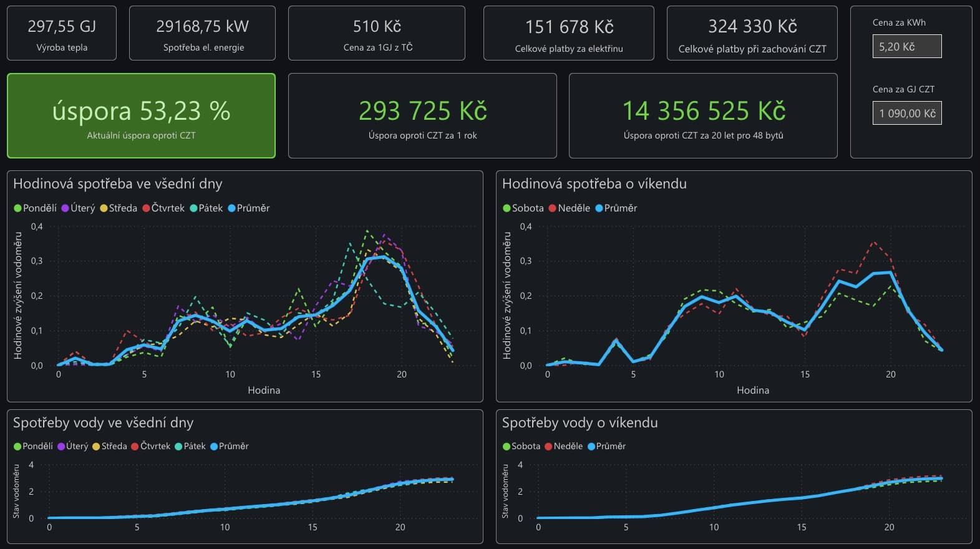980x549 pixels.
Task: Toggle Pondělí legend in Hodinová spotřeba ve všední dny
Action: 36,208
